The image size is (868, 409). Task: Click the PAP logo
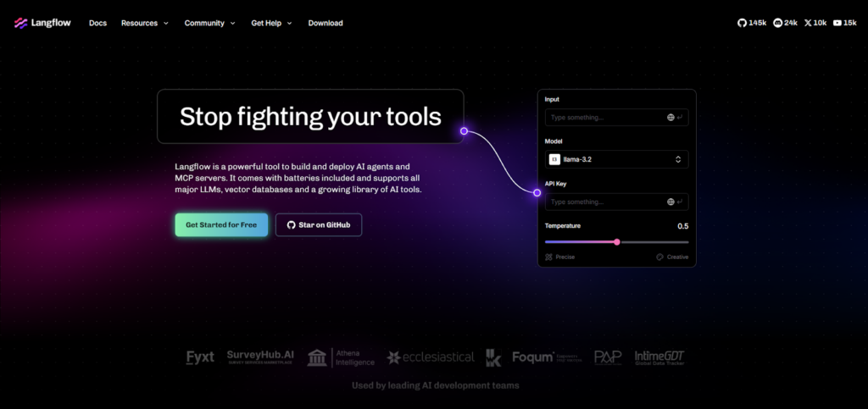tap(608, 357)
